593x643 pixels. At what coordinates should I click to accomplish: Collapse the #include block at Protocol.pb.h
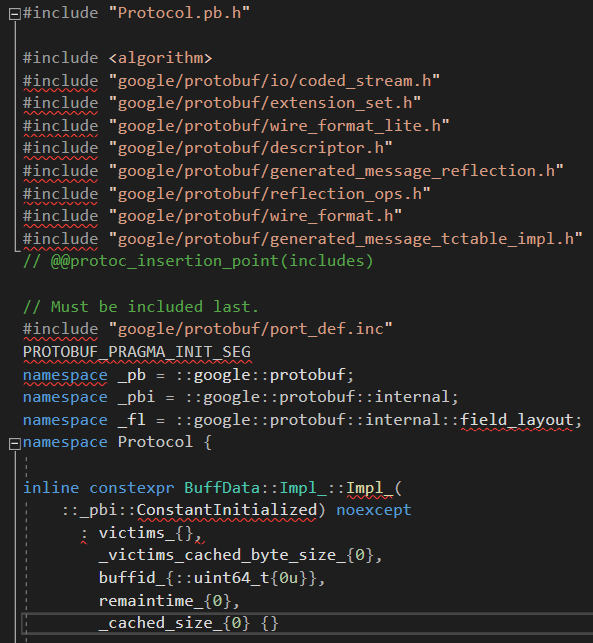(15, 14)
